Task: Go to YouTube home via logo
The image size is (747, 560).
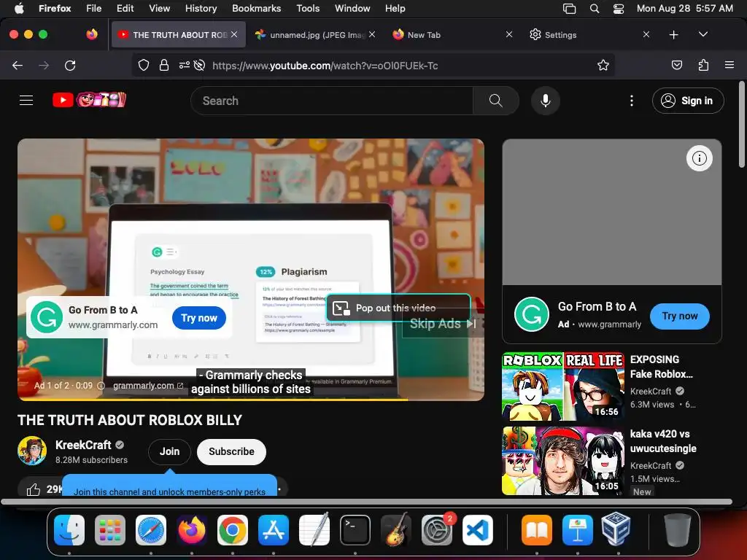Action: [89, 99]
